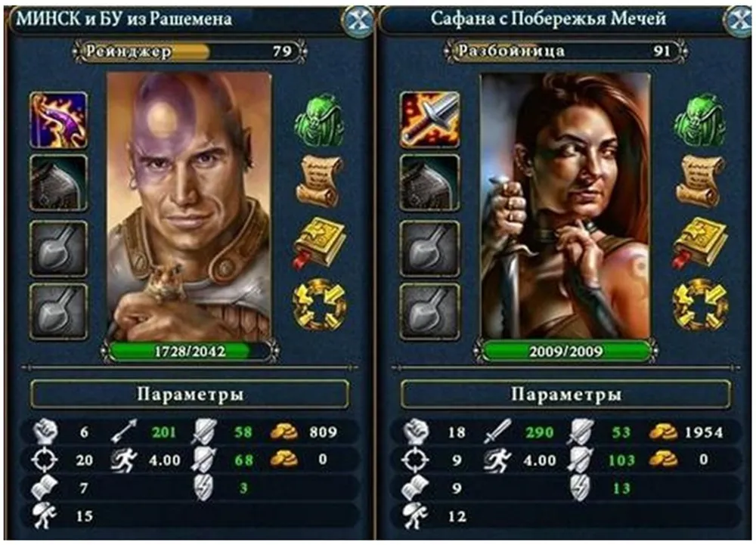
Task: Select Safana's portrait image
Action: [x=565, y=206]
